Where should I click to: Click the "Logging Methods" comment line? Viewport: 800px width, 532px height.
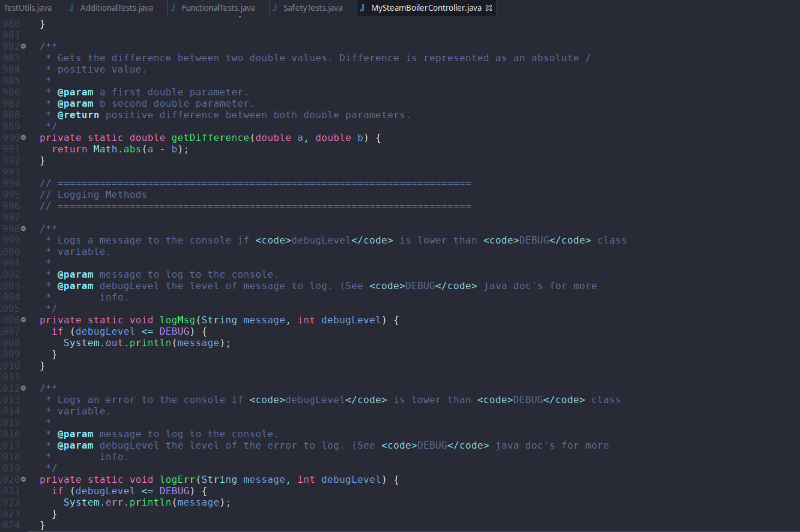click(102, 195)
